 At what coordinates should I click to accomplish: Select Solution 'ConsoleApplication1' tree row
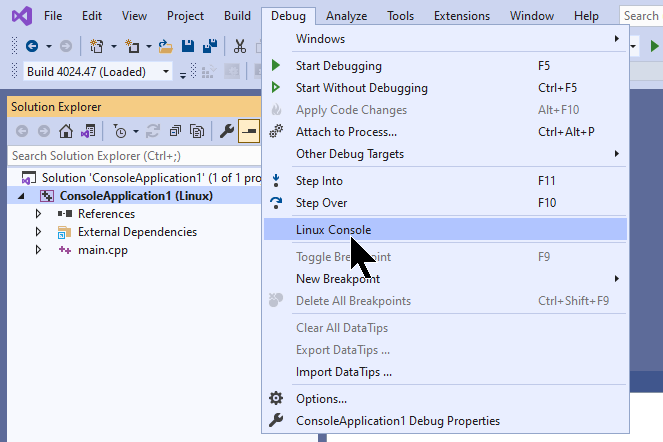point(134,178)
